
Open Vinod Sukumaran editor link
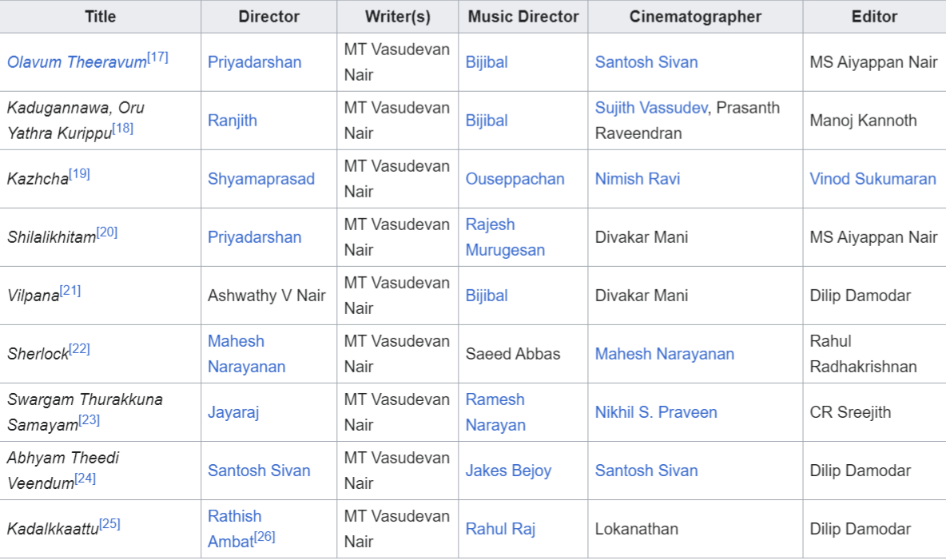[x=872, y=179]
